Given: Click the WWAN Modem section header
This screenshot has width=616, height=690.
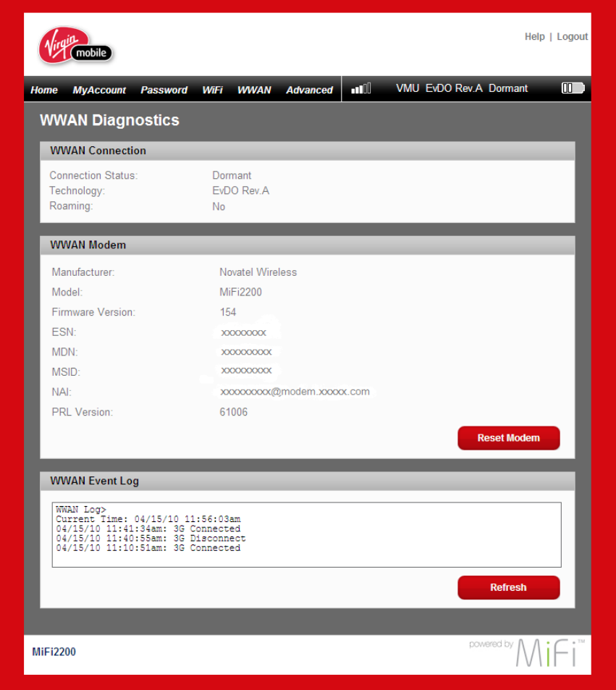Looking at the screenshot, I should (308, 245).
